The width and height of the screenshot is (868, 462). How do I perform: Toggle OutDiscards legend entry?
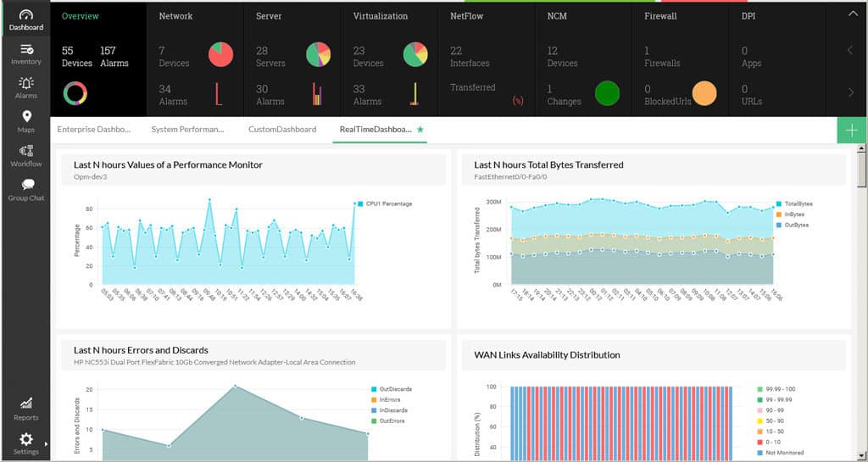tap(392, 389)
